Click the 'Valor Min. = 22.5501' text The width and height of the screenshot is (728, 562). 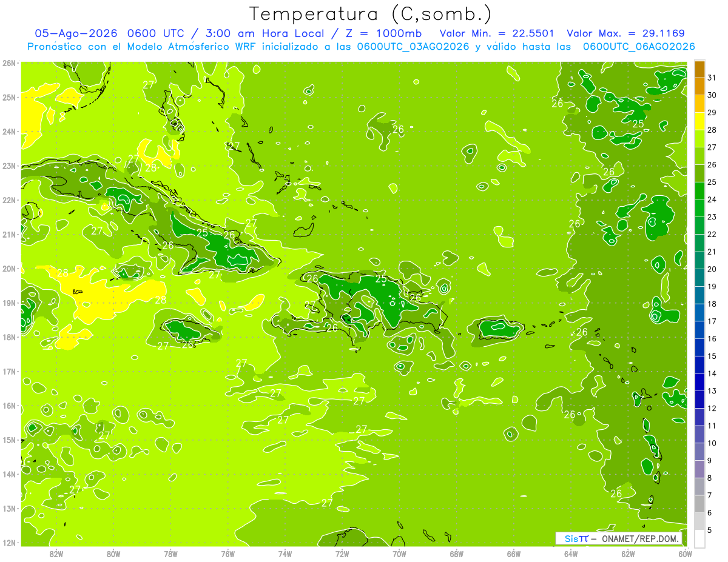tap(496, 33)
